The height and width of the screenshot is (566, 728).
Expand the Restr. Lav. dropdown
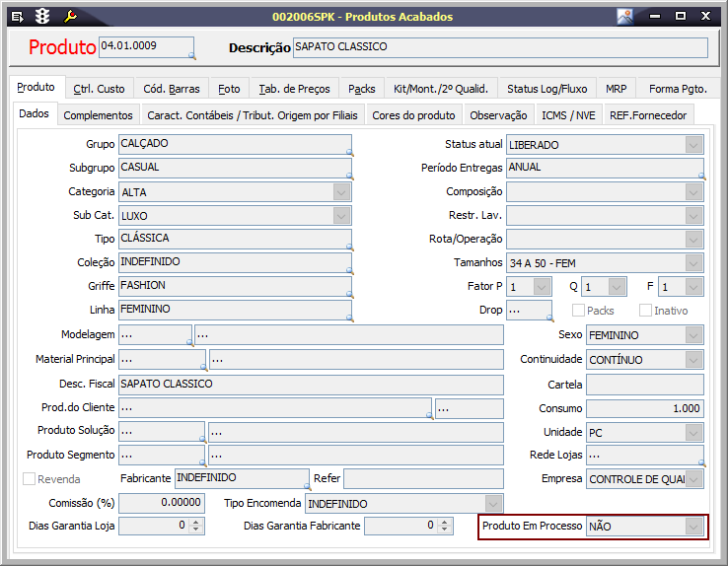(x=693, y=216)
